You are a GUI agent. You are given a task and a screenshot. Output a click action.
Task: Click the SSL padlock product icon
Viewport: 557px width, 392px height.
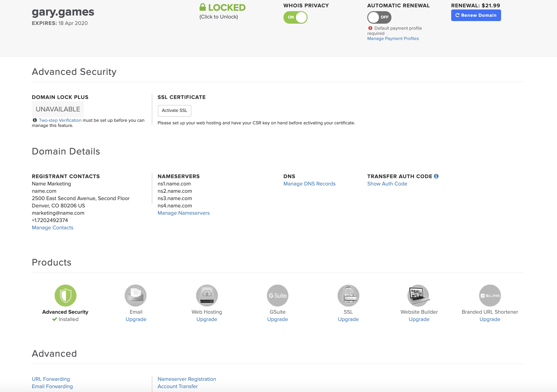click(x=348, y=295)
